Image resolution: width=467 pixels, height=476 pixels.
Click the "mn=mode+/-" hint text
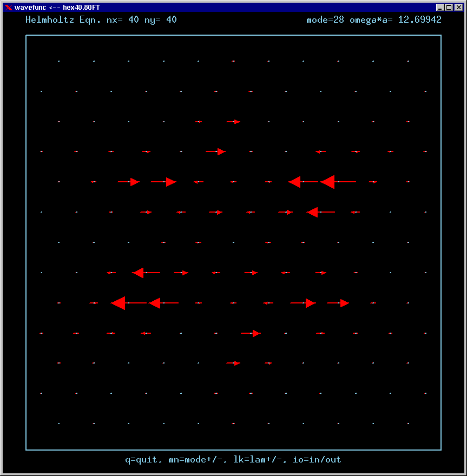(200, 460)
